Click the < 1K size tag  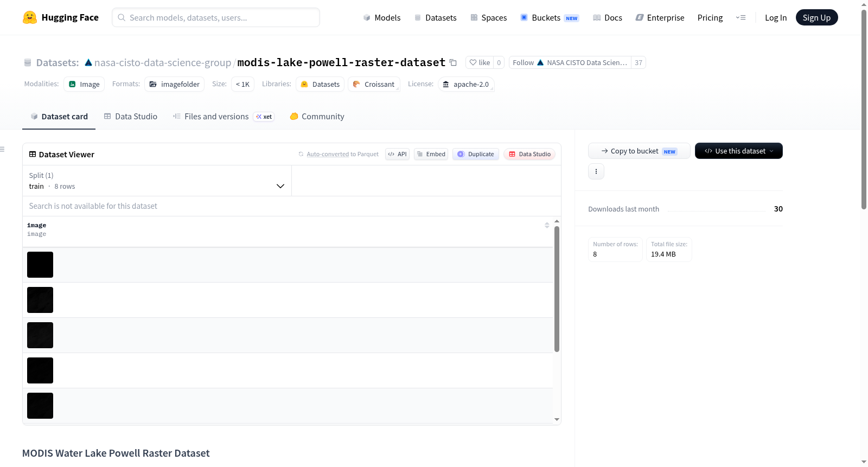point(242,84)
